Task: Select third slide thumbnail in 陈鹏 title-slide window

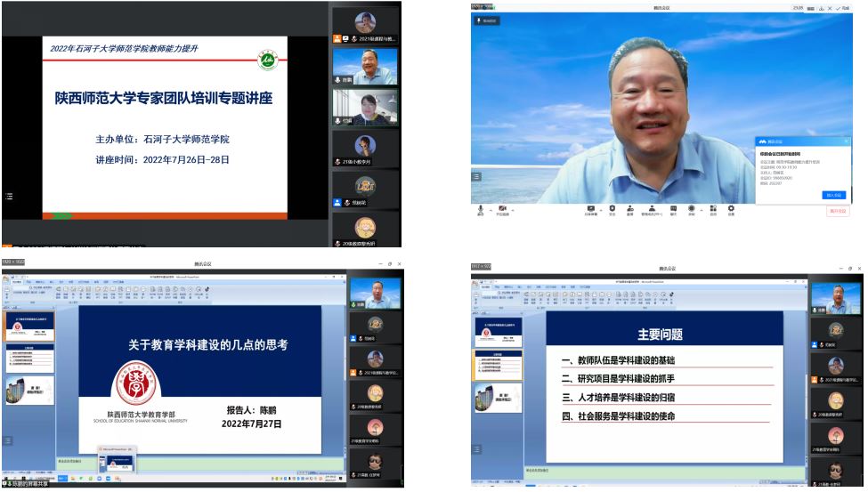Action: click(x=30, y=391)
